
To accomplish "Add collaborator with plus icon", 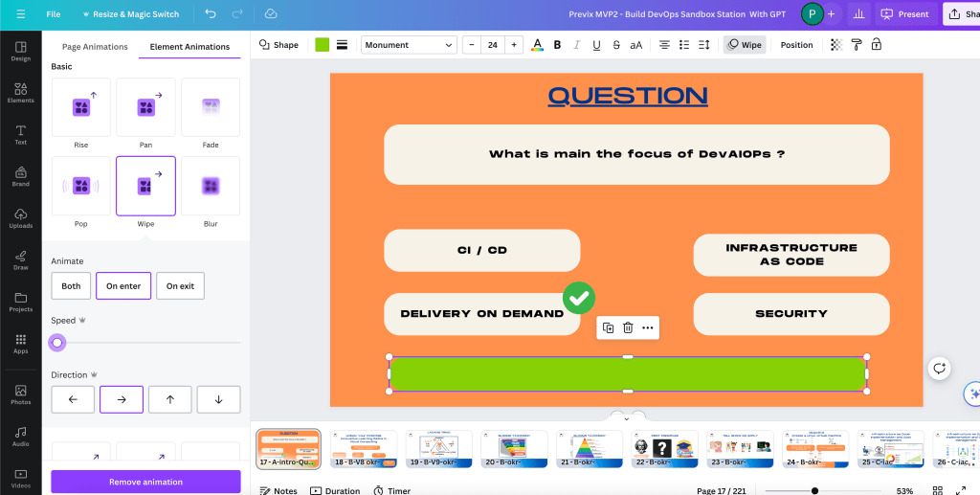I will pos(831,13).
